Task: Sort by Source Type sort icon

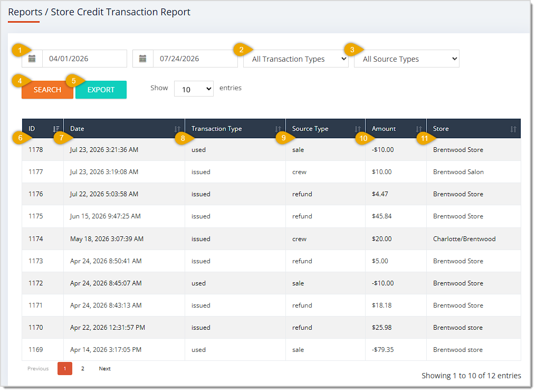Action: tap(358, 129)
